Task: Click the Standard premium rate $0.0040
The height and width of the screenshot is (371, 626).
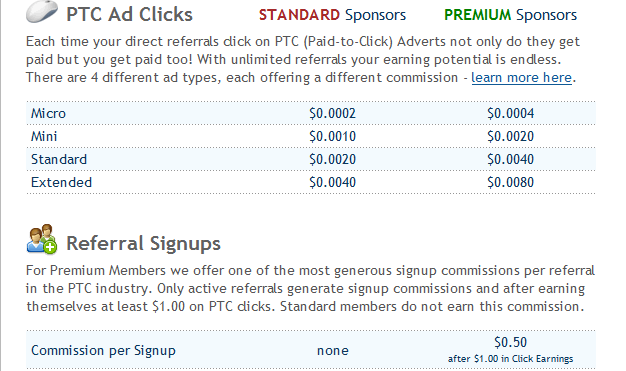Action: click(510, 159)
